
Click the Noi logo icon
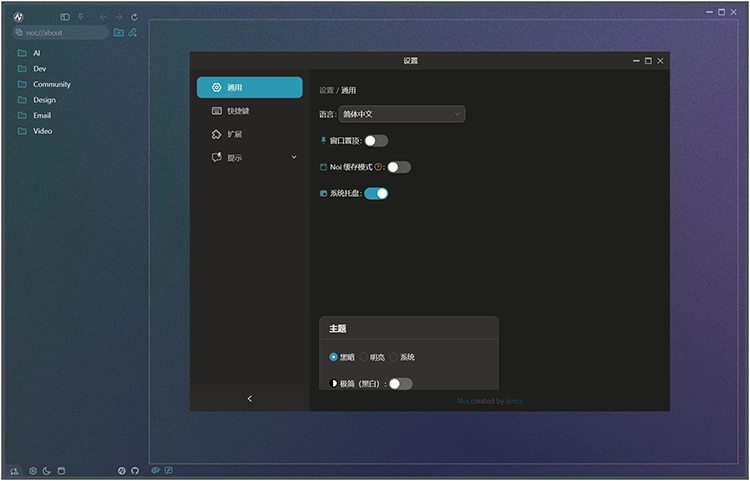(18, 17)
